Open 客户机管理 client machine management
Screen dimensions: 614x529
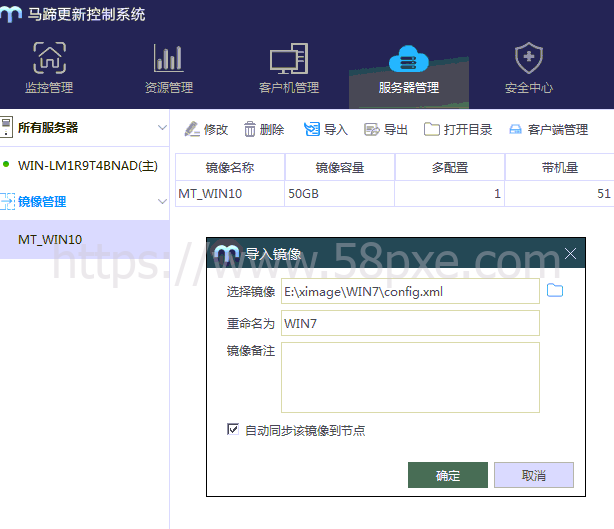pos(289,68)
